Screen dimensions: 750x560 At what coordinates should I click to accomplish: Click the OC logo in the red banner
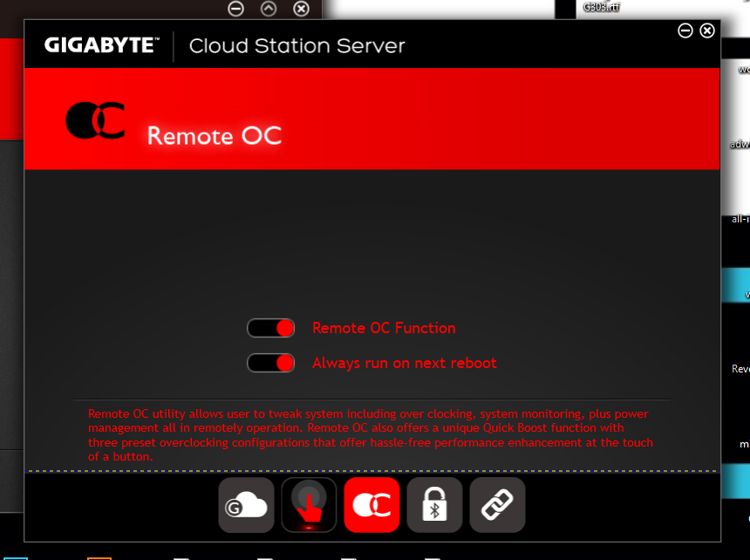(x=95, y=120)
